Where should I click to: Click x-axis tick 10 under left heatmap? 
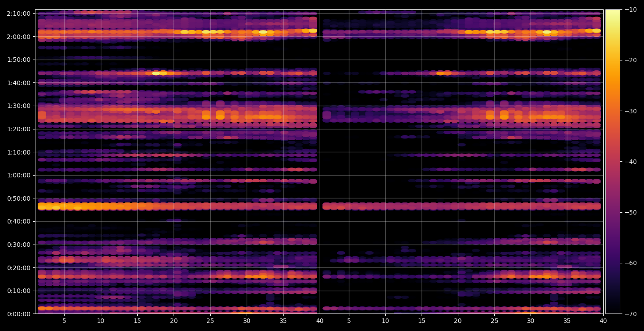click(100, 321)
